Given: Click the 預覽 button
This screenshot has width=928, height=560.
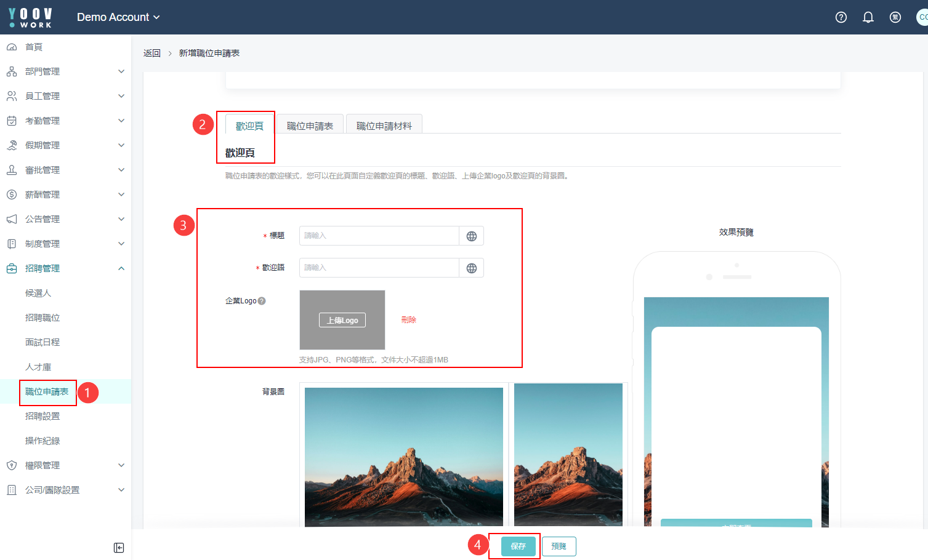Looking at the screenshot, I should [x=559, y=546].
